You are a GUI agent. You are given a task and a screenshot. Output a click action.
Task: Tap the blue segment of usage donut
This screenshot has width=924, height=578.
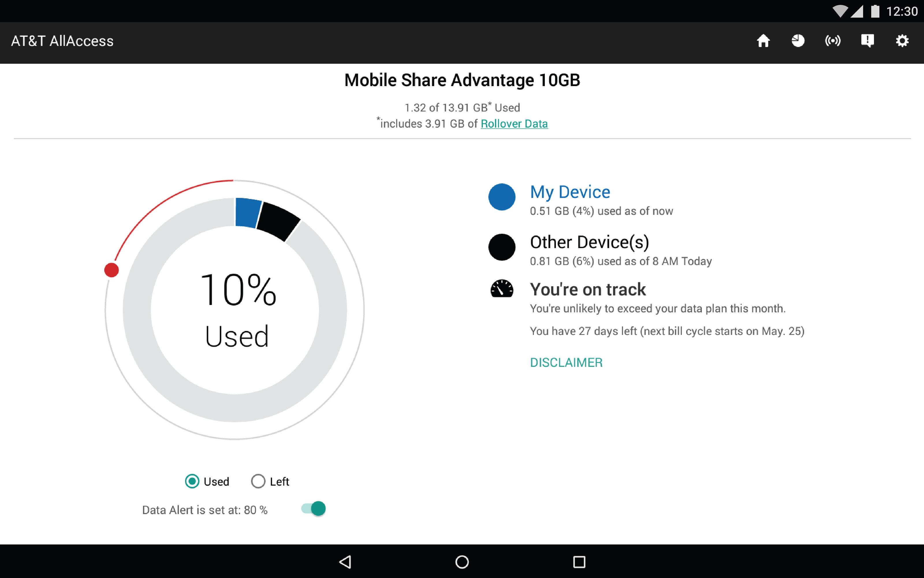pos(247,212)
